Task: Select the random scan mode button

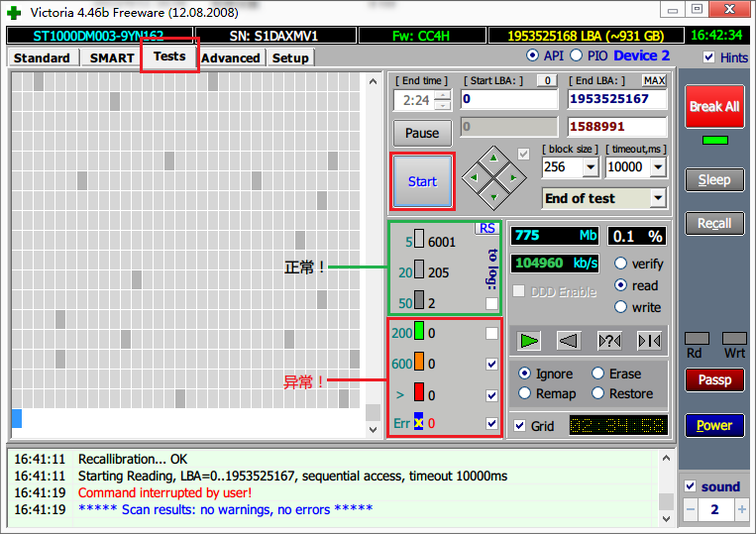Action: click(x=609, y=341)
